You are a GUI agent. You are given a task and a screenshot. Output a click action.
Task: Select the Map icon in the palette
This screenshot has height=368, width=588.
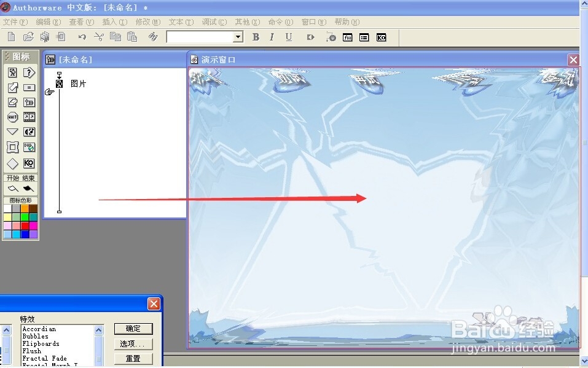pos(29,102)
